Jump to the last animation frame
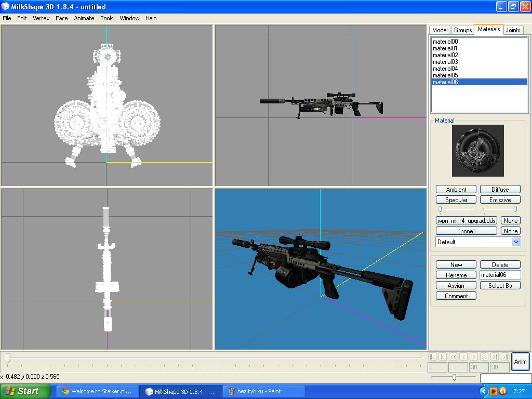Viewport: 532px width, 399px height. [x=505, y=356]
